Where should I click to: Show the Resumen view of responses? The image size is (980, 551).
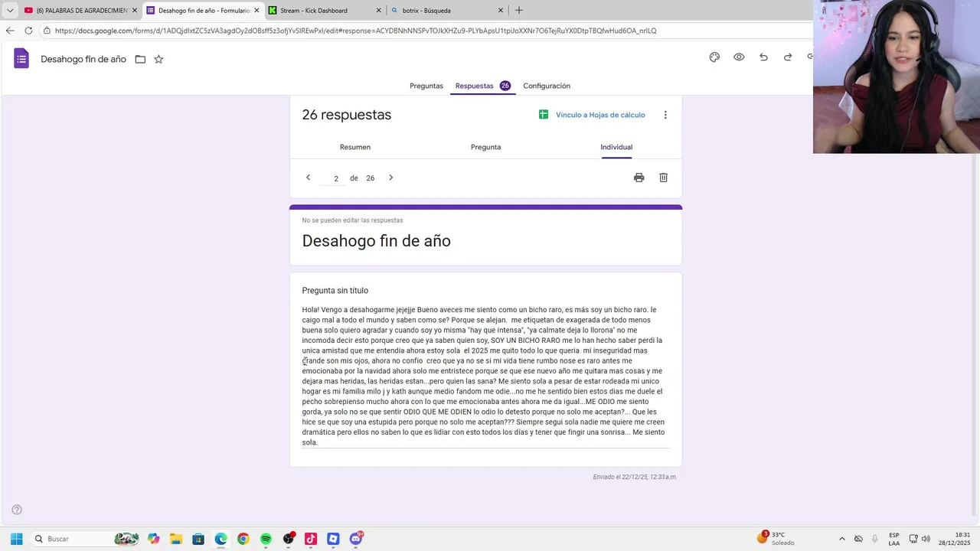[x=355, y=147]
